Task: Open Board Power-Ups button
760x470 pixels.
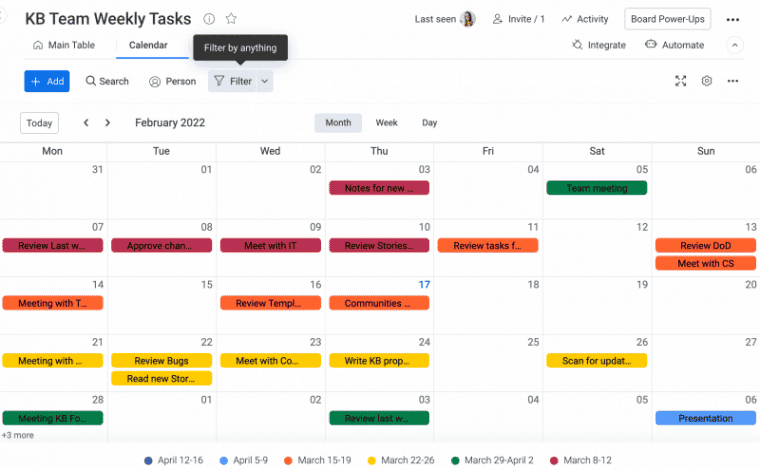Action: [667, 19]
